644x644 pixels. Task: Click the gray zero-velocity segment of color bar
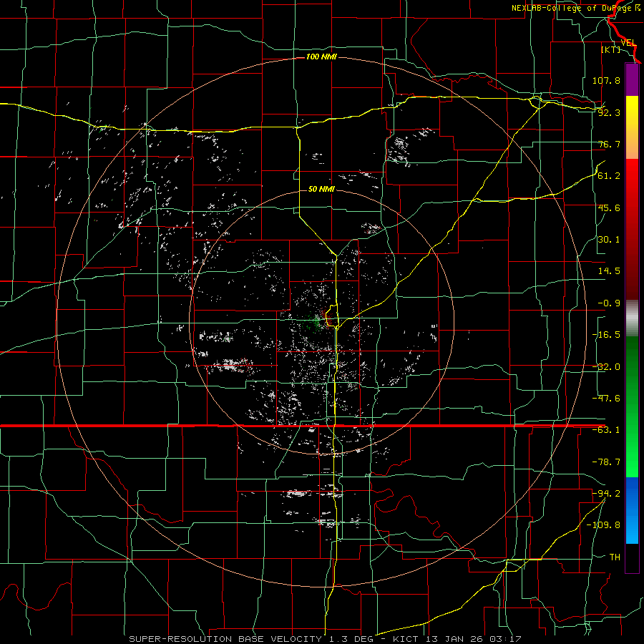click(632, 318)
